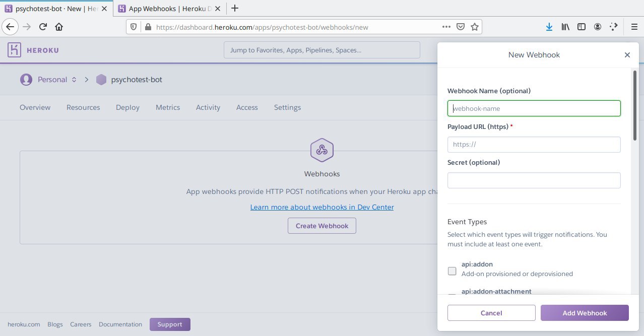Viewport: 644px width, 336px height.
Task: Open the downloads arrow icon
Action: point(549,27)
